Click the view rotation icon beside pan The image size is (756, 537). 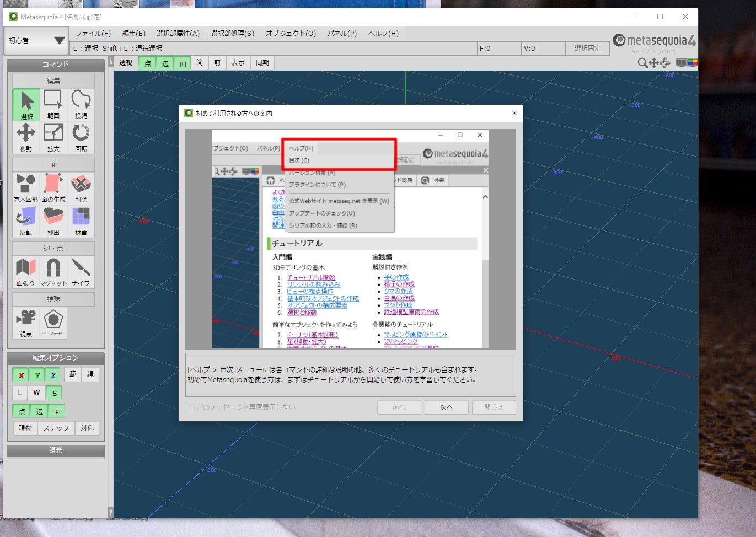(x=665, y=63)
